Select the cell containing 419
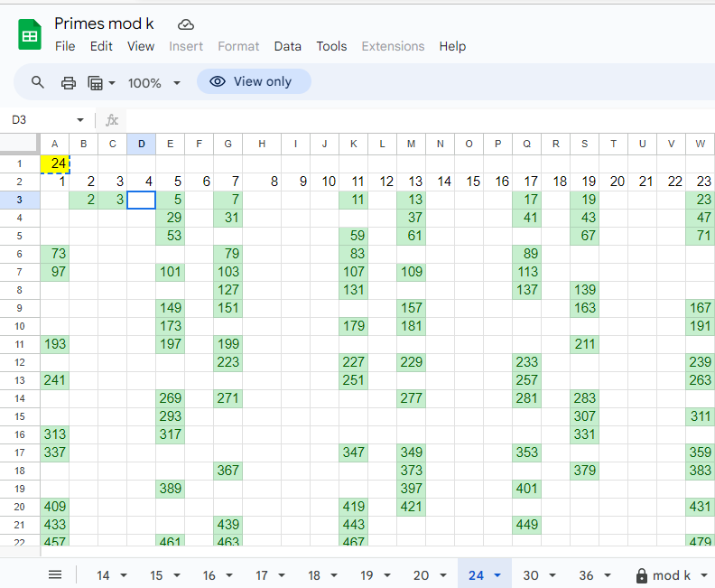Image resolution: width=715 pixels, height=588 pixels. [x=353, y=507]
